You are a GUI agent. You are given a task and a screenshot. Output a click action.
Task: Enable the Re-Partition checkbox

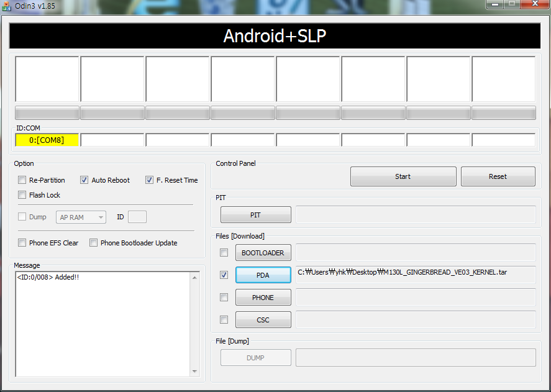click(x=22, y=180)
